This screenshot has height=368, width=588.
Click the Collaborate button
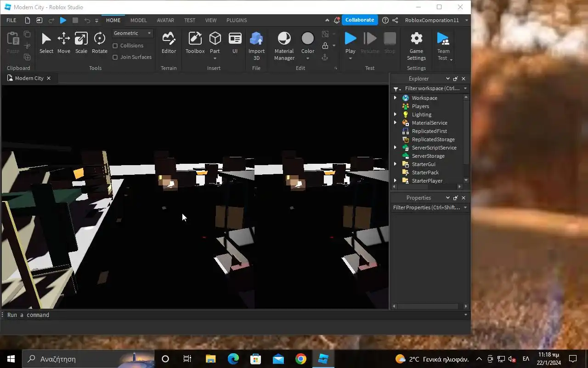tap(360, 20)
